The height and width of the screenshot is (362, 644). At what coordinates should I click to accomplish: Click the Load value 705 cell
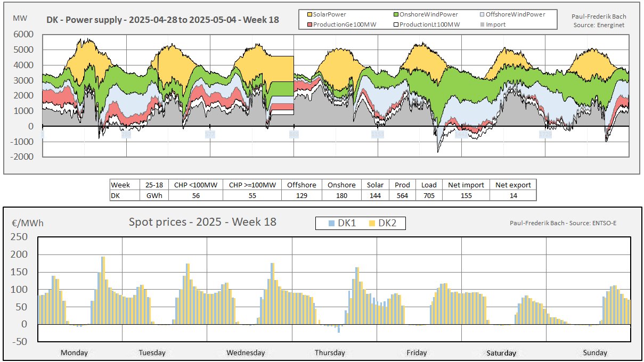[x=429, y=195]
